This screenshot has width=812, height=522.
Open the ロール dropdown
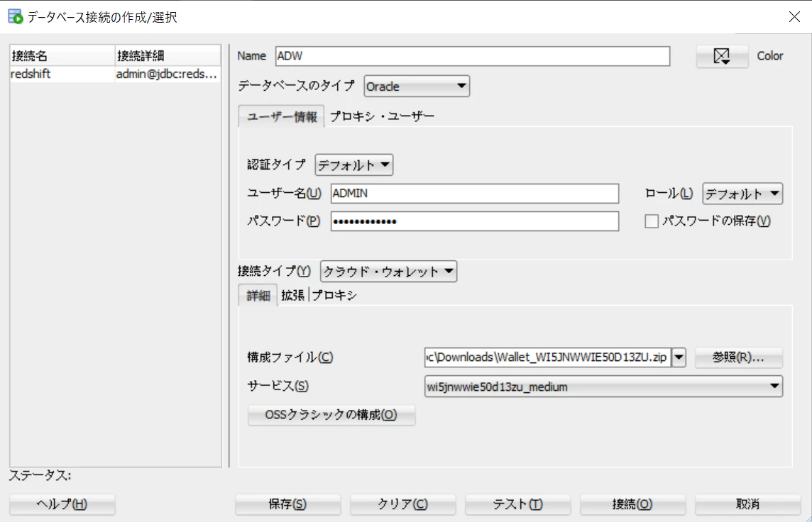click(742, 194)
